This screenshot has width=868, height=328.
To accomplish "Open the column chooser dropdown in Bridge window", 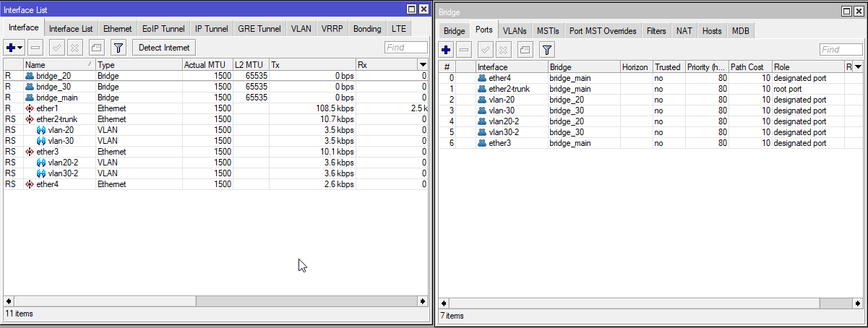I will point(858,66).
